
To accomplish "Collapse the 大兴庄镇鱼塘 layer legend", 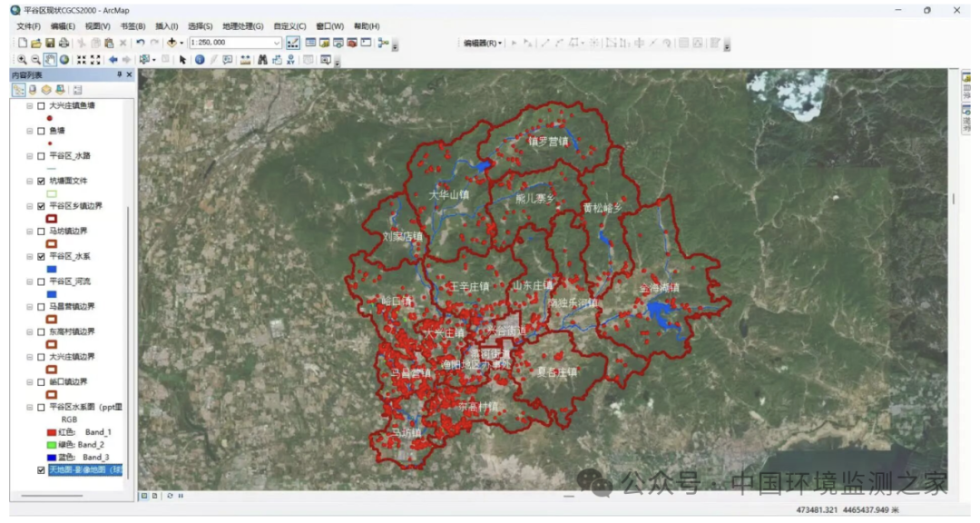I will point(29,106).
